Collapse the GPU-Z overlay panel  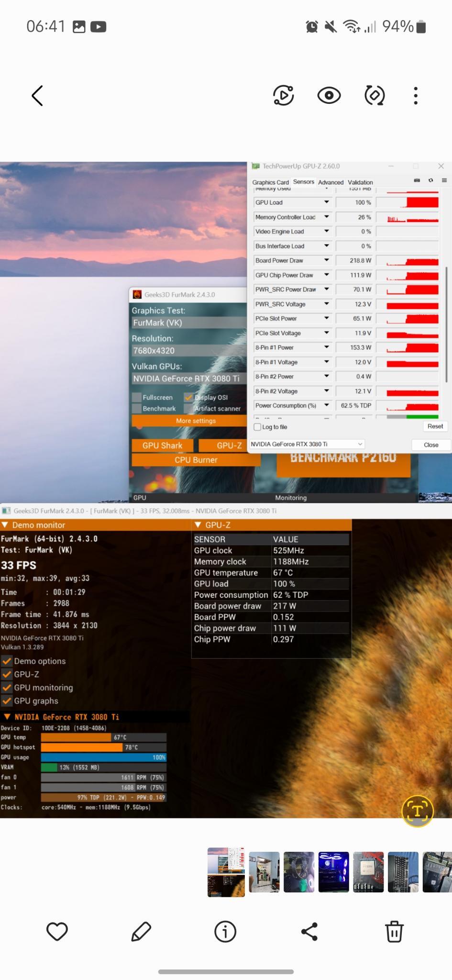[x=198, y=525]
